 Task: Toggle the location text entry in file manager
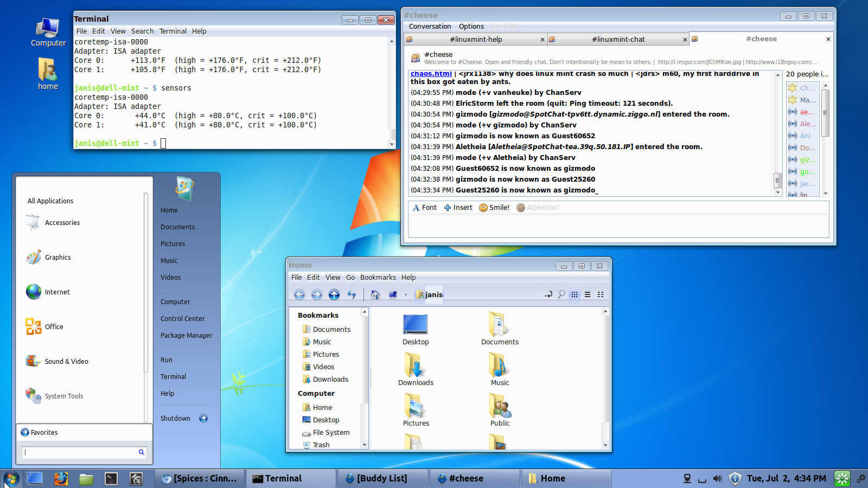548,294
